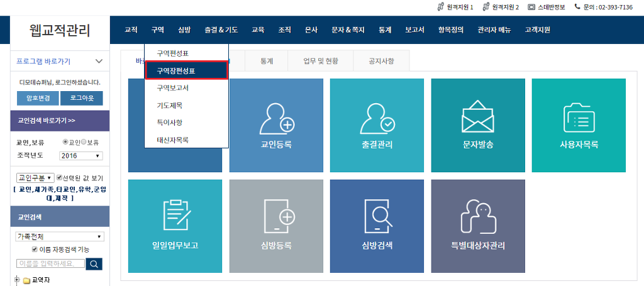The image size is (644, 286).
Task: Open the 조직년도 2016 dropdown
Action: pyautogui.click(x=81, y=156)
